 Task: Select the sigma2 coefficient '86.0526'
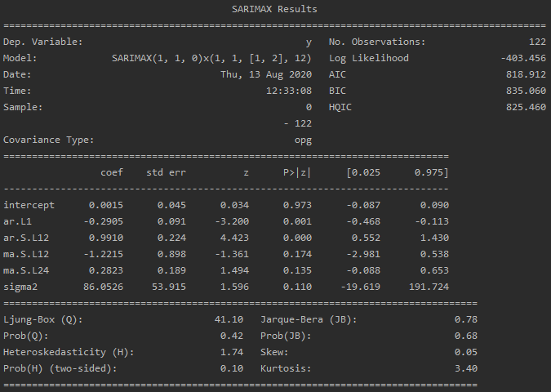point(104,287)
